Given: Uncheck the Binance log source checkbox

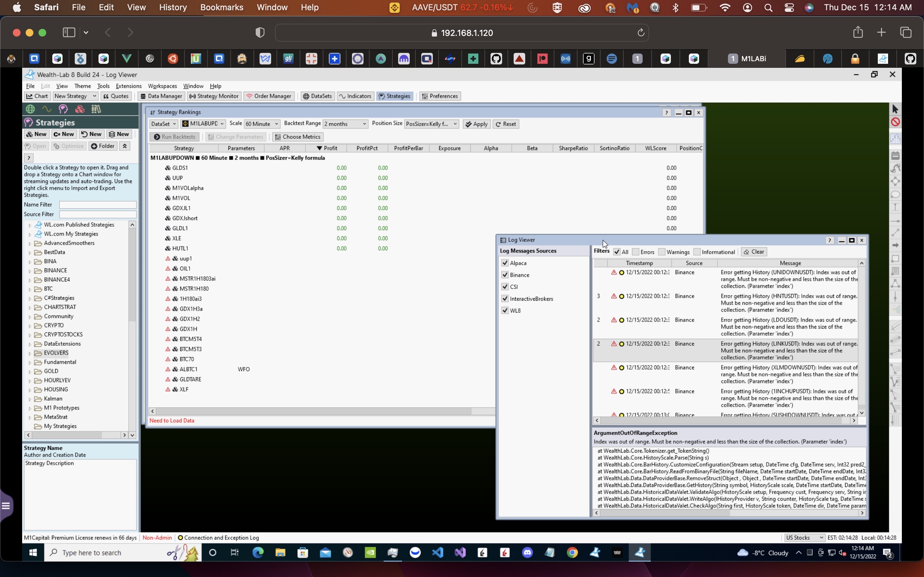Looking at the screenshot, I should pos(505,275).
